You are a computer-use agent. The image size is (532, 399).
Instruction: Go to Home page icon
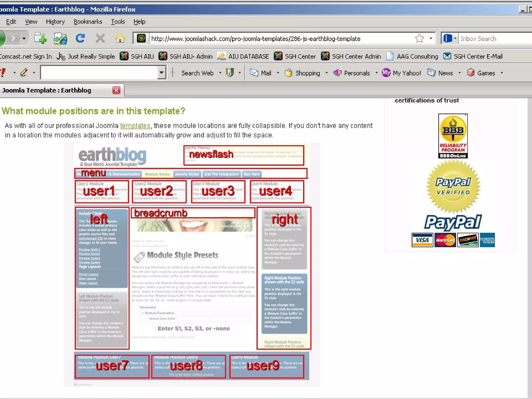pos(120,38)
